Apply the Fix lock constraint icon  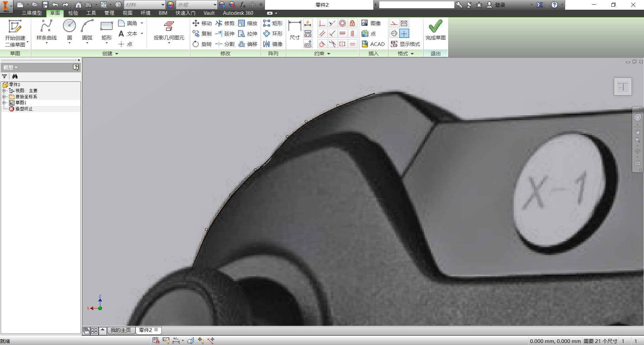pyautogui.click(x=352, y=23)
